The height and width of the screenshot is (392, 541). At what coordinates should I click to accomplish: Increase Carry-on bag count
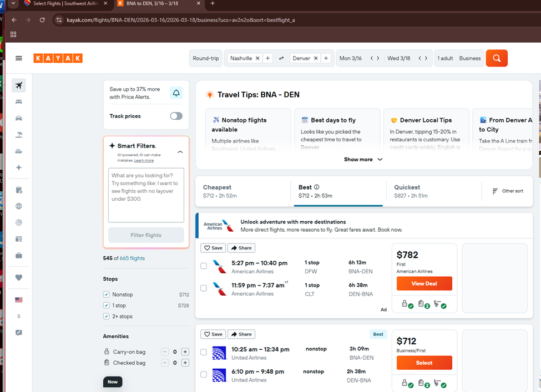click(x=185, y=352)
